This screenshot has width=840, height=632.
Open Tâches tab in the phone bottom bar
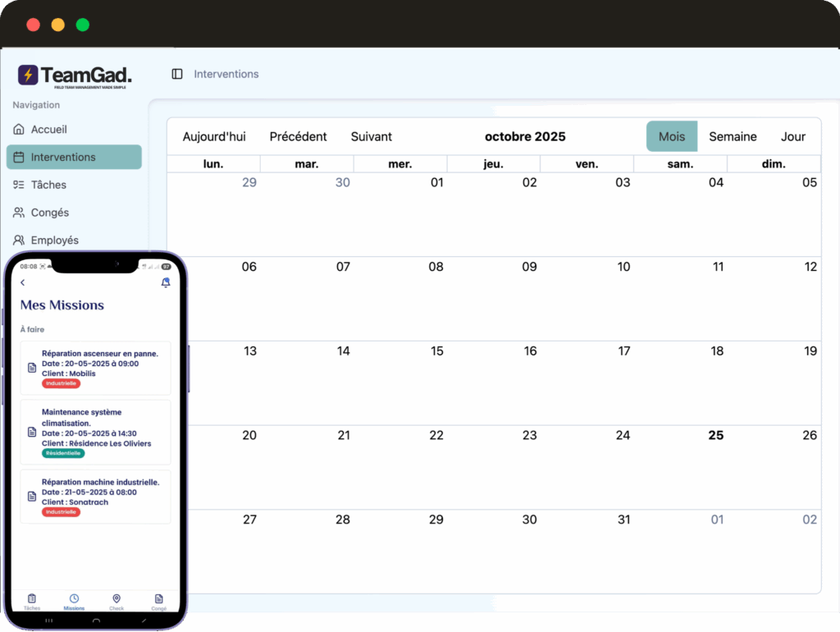tap(32, 602)
